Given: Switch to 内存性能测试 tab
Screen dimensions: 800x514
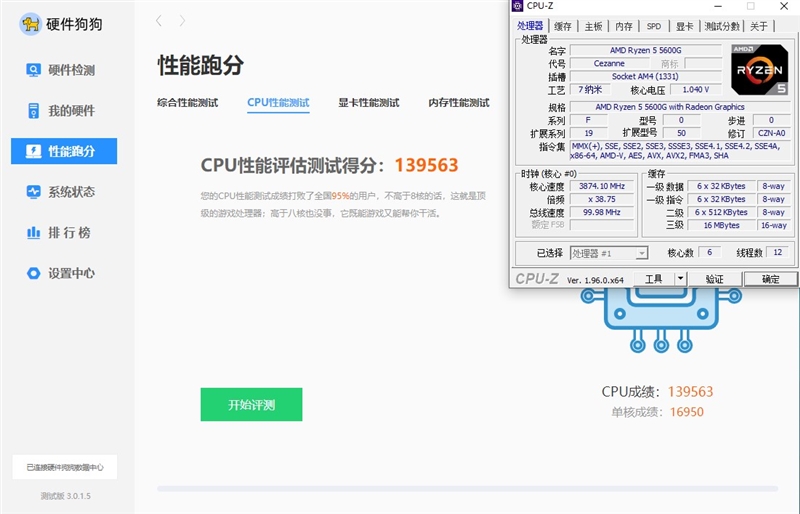Looking at the screenshot, I should (459, 103).
